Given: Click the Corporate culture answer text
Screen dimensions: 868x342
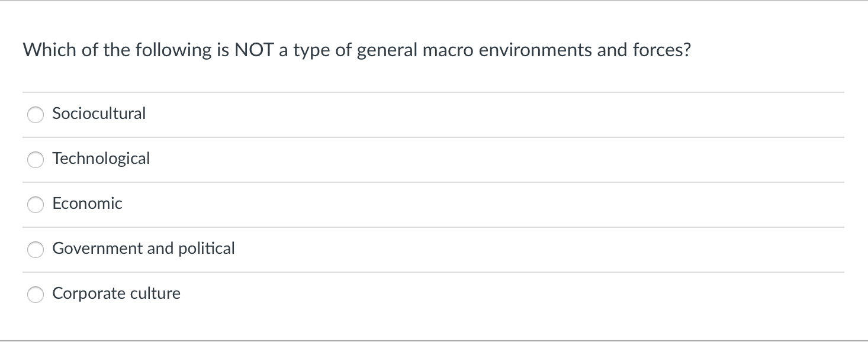Looking at the screenshot, I should click(116, 293).
